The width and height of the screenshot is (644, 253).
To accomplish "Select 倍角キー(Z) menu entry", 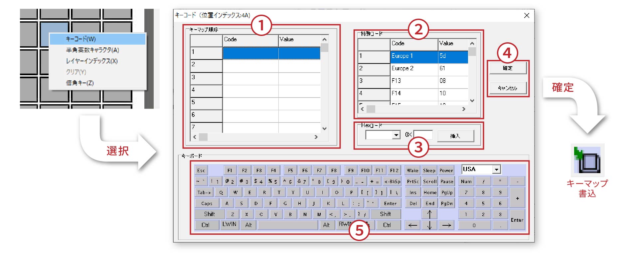I will point(97,83).
